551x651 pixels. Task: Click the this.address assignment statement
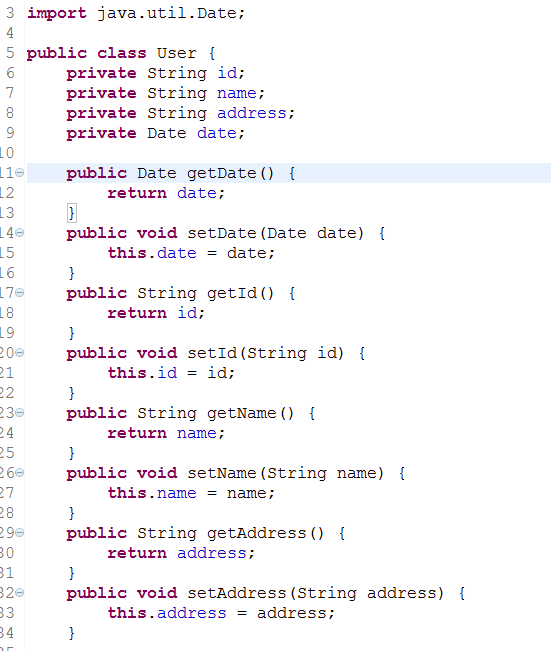pos(221,613)
